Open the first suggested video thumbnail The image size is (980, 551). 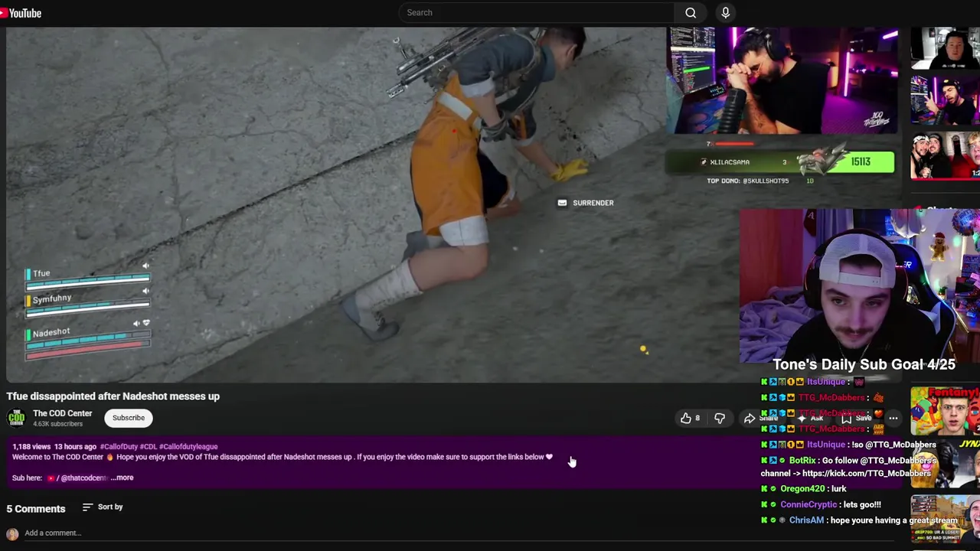tap(945, 48)
